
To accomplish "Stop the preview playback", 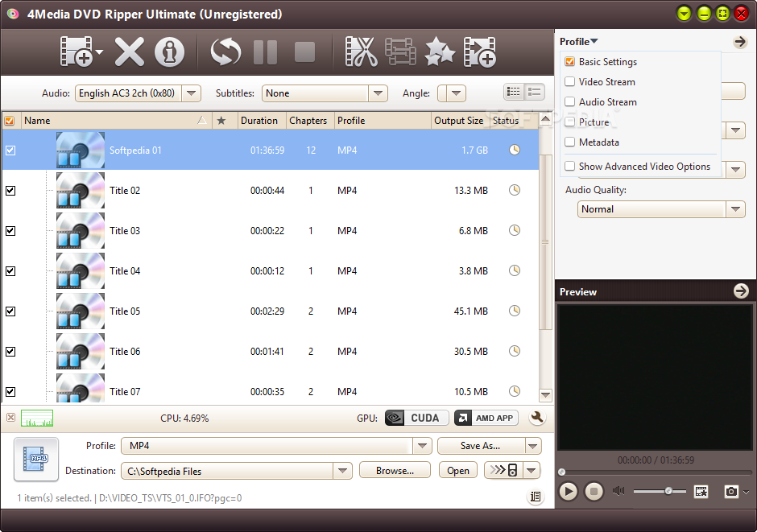I will 594,492.
